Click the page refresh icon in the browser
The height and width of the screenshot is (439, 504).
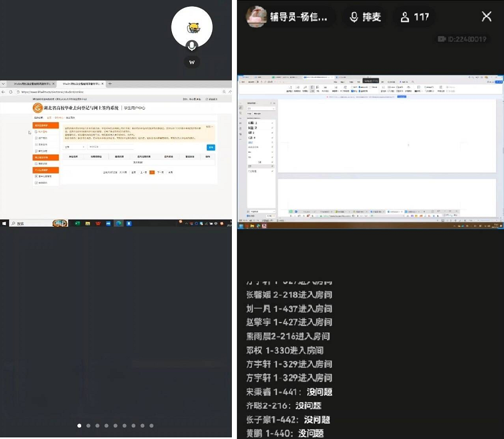(x=11, y=92)
